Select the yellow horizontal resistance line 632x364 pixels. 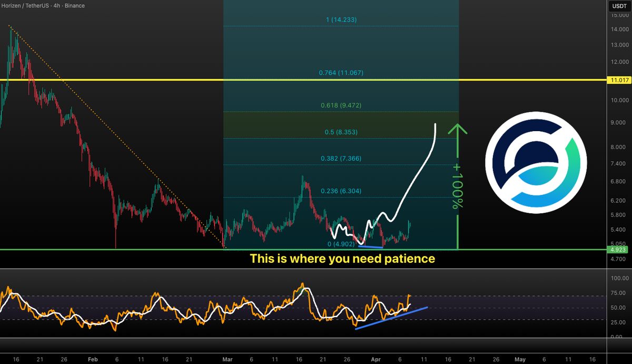coord(303,80)
